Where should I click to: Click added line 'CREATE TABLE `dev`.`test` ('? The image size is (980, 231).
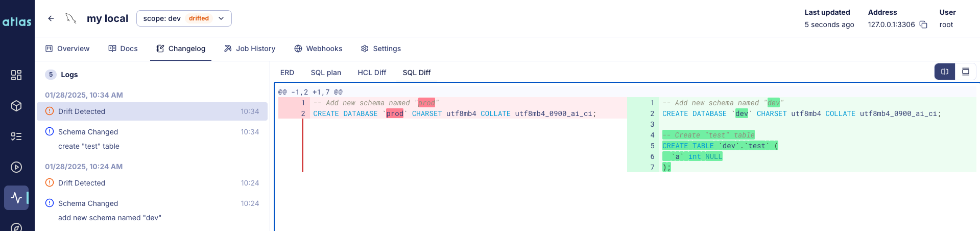pyautogui.click(x=720, y=146)
